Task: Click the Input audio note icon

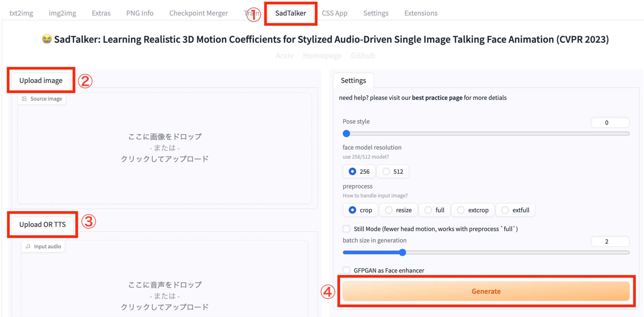Action: 28,246
